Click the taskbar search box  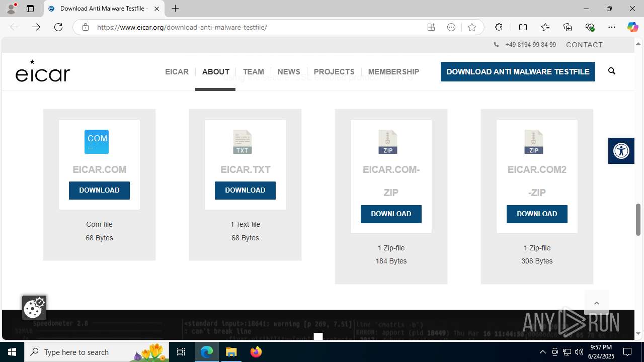click(x=97, y=352)
